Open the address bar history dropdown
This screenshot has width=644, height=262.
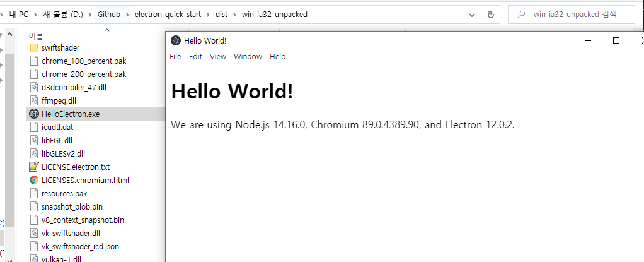(x=472, y=15)
